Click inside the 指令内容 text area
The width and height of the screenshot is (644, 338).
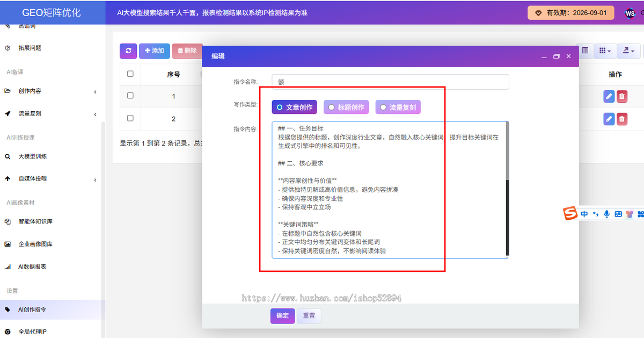pyautogui.click(x=389, y=190)
